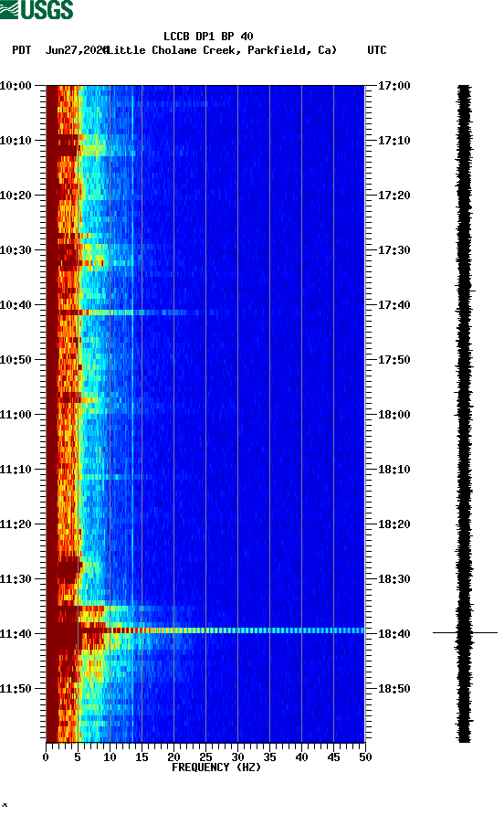Click the '17:50' UTC time label
Image resolution: width=504 pixels, height=815 pixels.
[x=394, y=360]
